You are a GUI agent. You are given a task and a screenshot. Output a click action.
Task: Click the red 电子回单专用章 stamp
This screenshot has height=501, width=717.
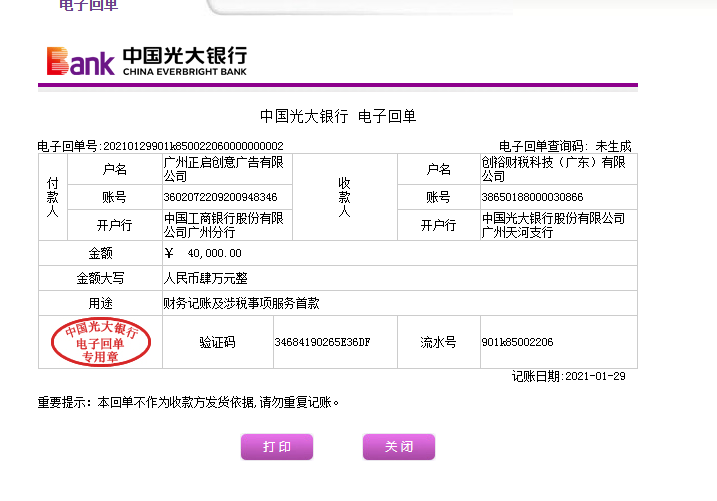pyautogui.click(x=101, y=341)
